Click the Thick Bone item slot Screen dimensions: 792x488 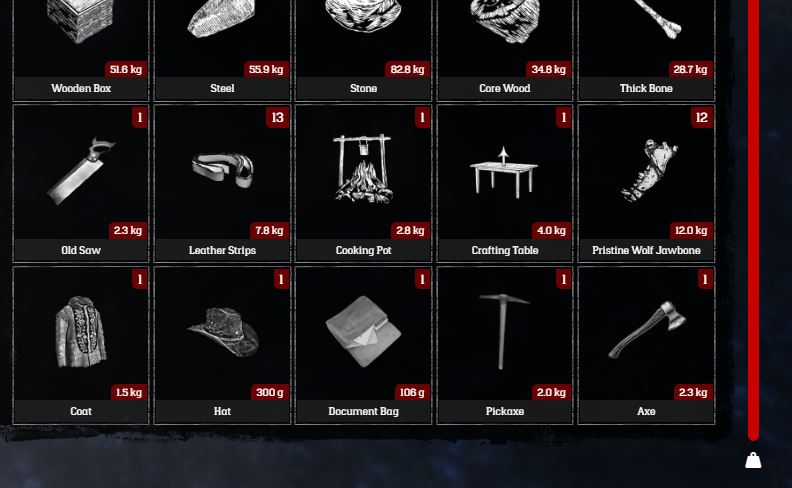tap(647, 50)
